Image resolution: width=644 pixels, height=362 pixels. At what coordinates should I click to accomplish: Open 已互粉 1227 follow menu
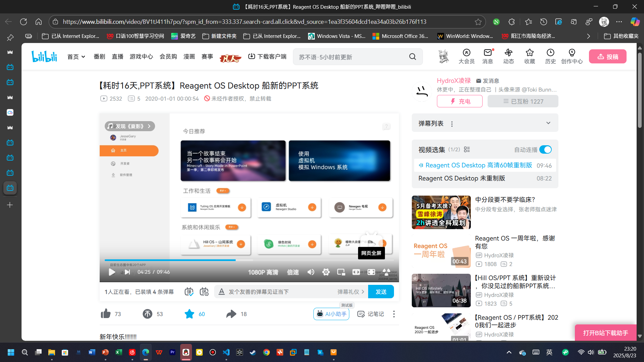pyautogui.click(x=523, y=101)
